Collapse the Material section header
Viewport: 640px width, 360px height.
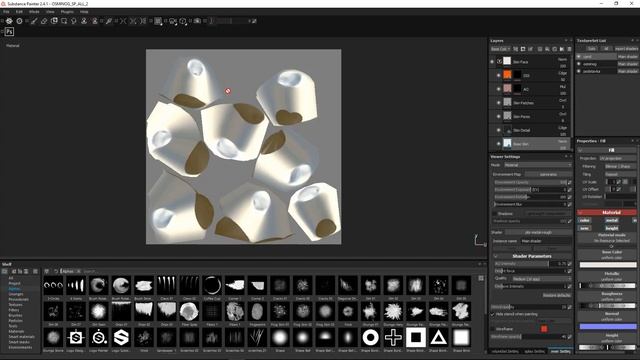[x=580, y=213]
